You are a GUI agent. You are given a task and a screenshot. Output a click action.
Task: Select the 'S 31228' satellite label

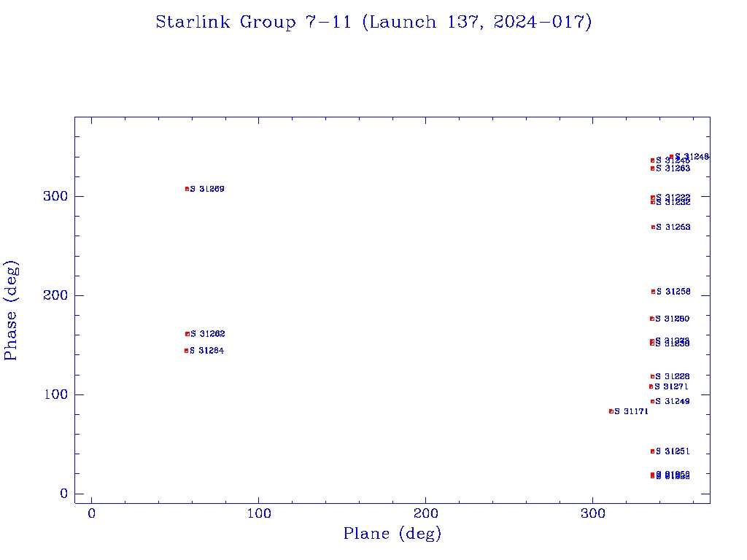(672, 377)
